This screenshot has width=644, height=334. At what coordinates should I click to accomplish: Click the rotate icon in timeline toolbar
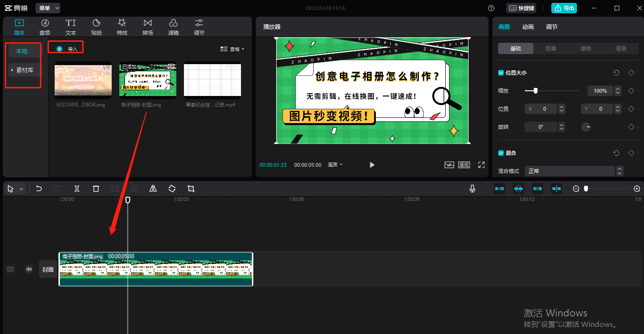click(172, 189)
